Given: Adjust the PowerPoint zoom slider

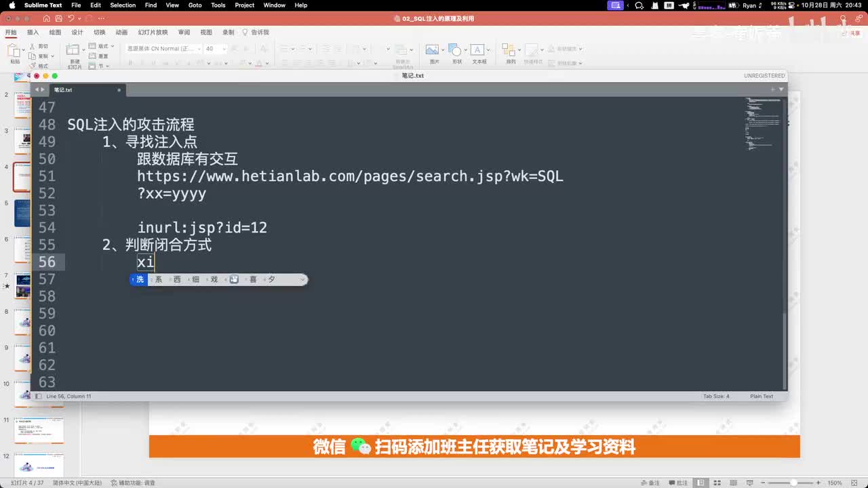Looking at the screenshot, I should point(791,483).
